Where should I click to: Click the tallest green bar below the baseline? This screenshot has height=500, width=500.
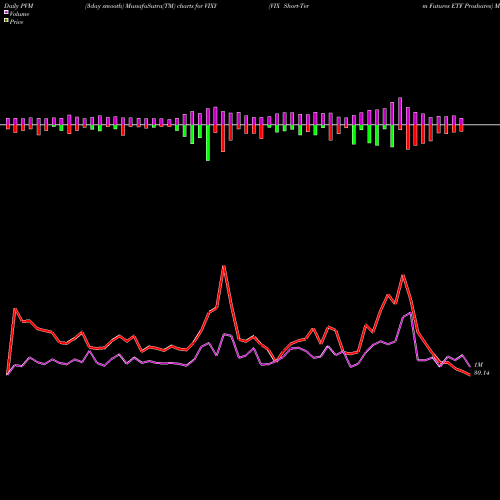click(208, 143)
